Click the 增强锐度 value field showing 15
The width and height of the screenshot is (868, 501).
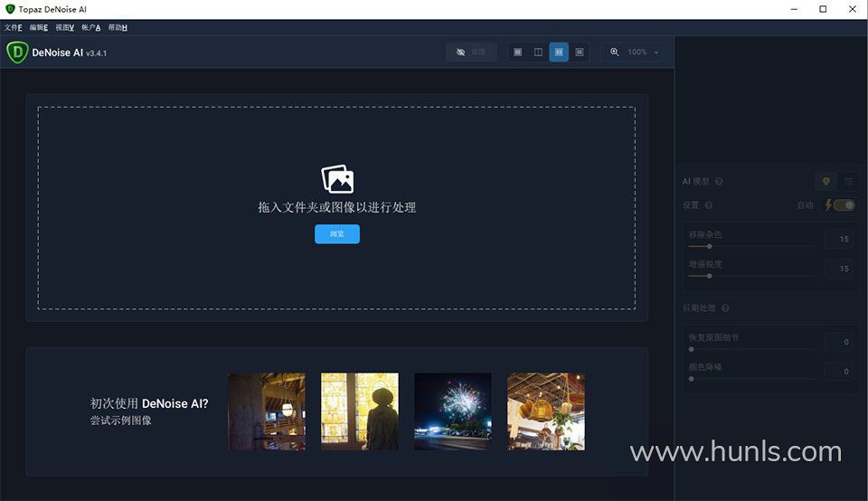838,269
